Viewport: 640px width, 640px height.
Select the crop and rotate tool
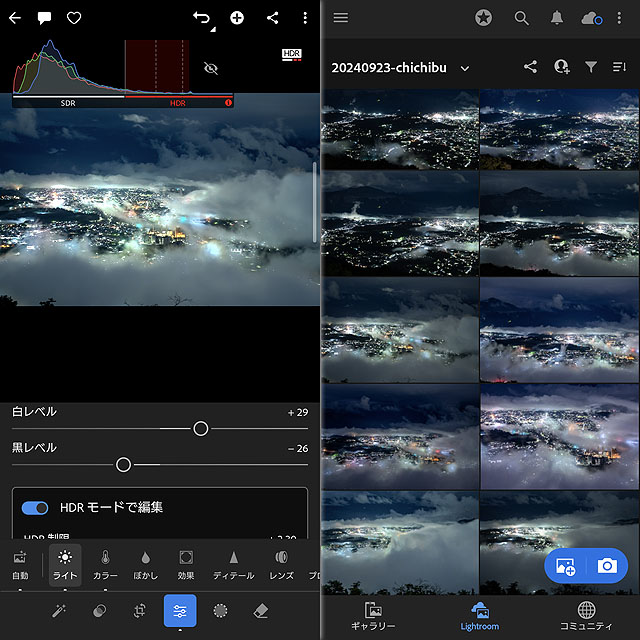coord(141,610)
